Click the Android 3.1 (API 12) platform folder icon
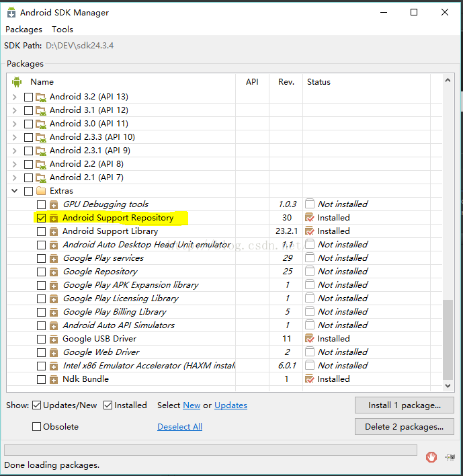The height and width of the screenshot is (476, 463). pos(41,110)
